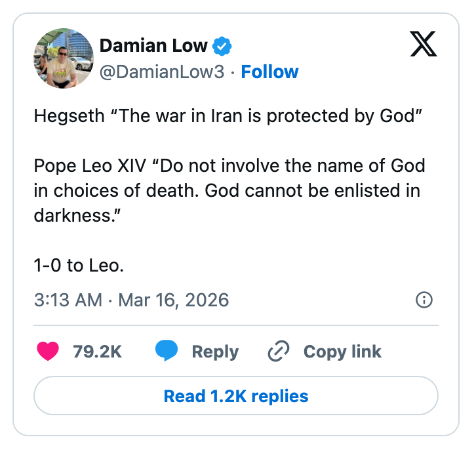The width and height of the screenshot is (476, 450).
Task: Click the Reply text label
Action: pyautogui.click(x=215, y=351)
